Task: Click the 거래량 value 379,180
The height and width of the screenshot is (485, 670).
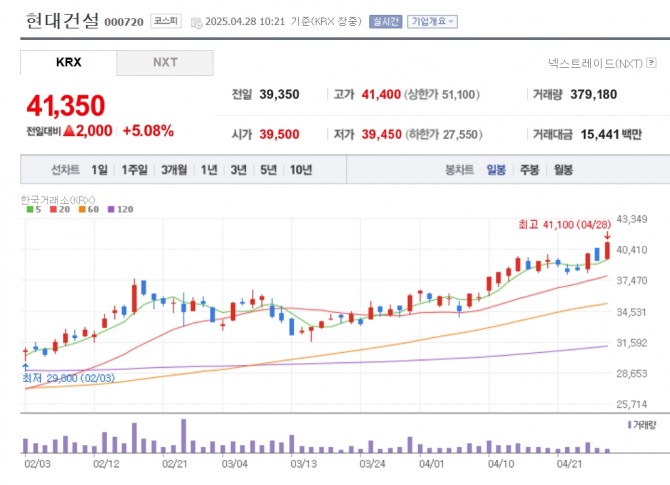Action: click(x=594, y=94)
